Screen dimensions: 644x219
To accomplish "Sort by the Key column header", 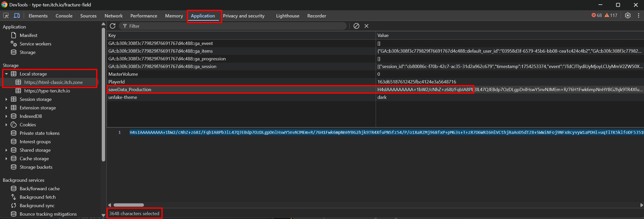I will click(241, 35).
